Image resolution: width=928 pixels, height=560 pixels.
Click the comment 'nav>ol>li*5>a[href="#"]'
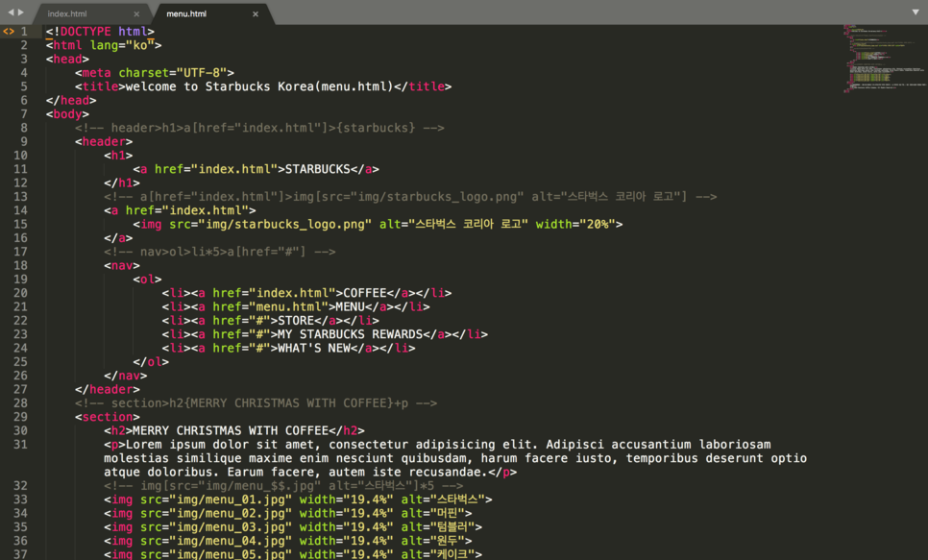click(x=223, y=252)
